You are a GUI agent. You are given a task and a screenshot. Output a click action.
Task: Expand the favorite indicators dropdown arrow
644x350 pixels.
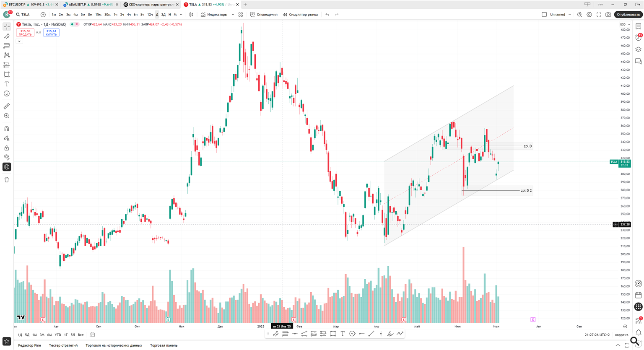[x=233, y=15]
